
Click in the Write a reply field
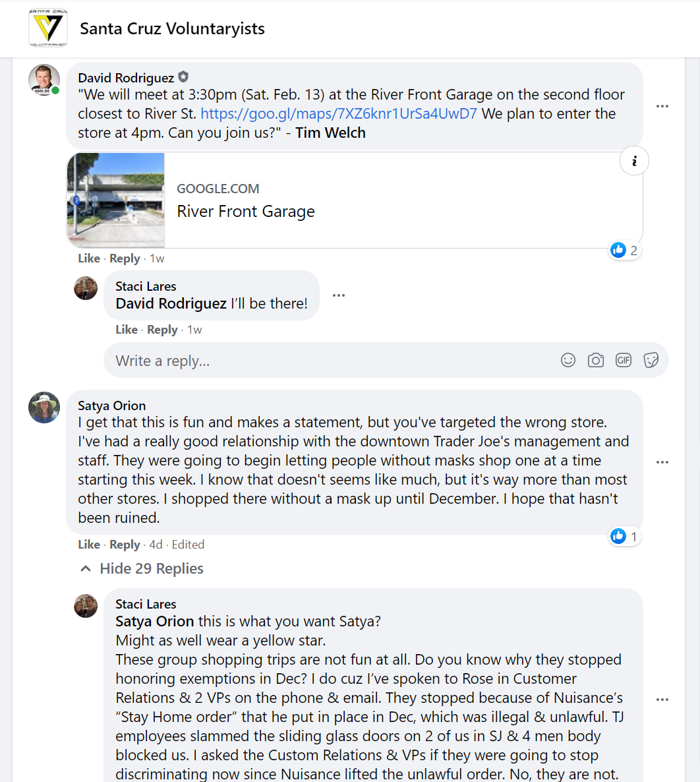330,361
